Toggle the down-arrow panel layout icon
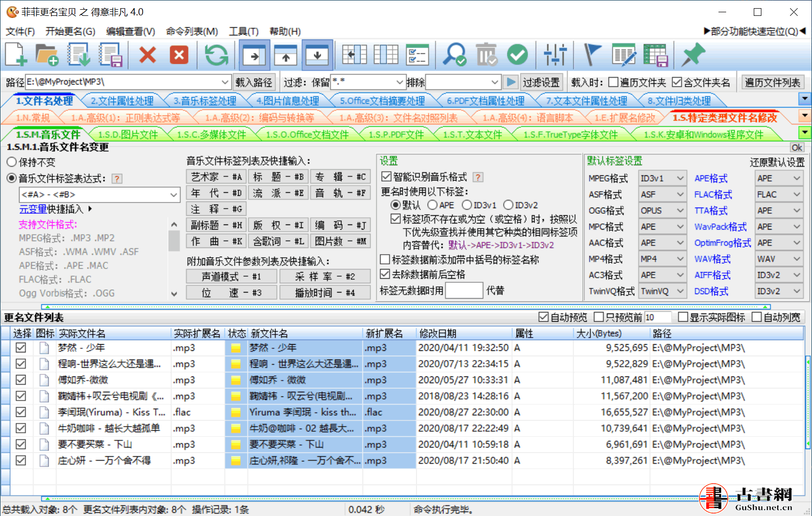Screen dimensions: 812x516 click(317, 55)
